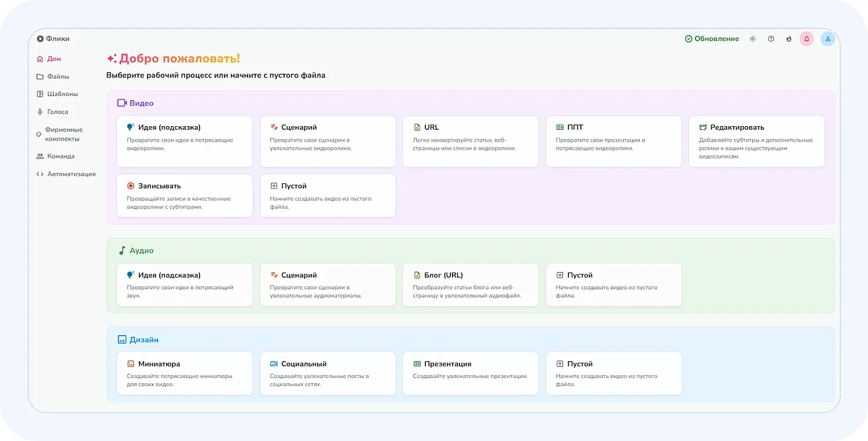Image resolution: width=868 pixels, height=441 pixels.
Task: Open Автоматизация in the sidebar
Action: 71,174
